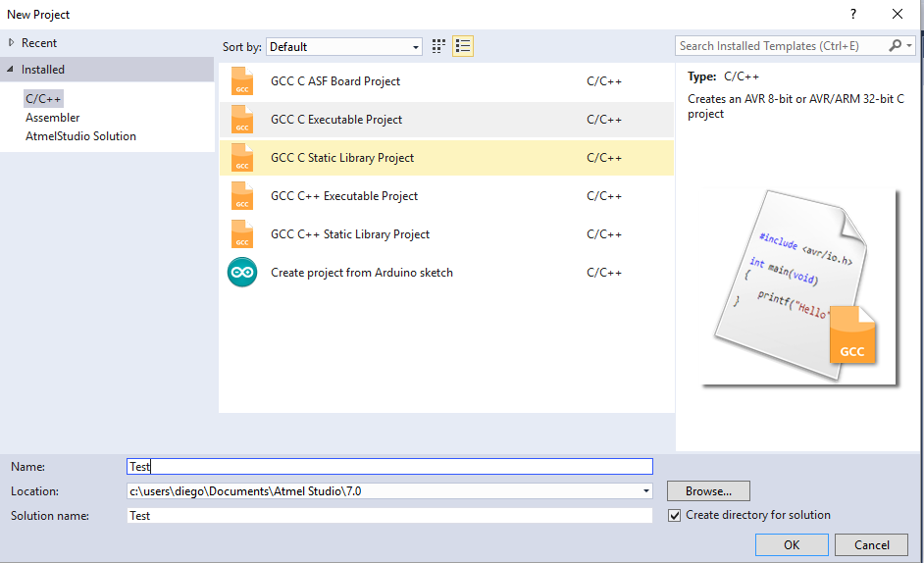Screen dimensions: 924x563
Task: Select the C/C++ template category
Action: (x=43, y=98)
